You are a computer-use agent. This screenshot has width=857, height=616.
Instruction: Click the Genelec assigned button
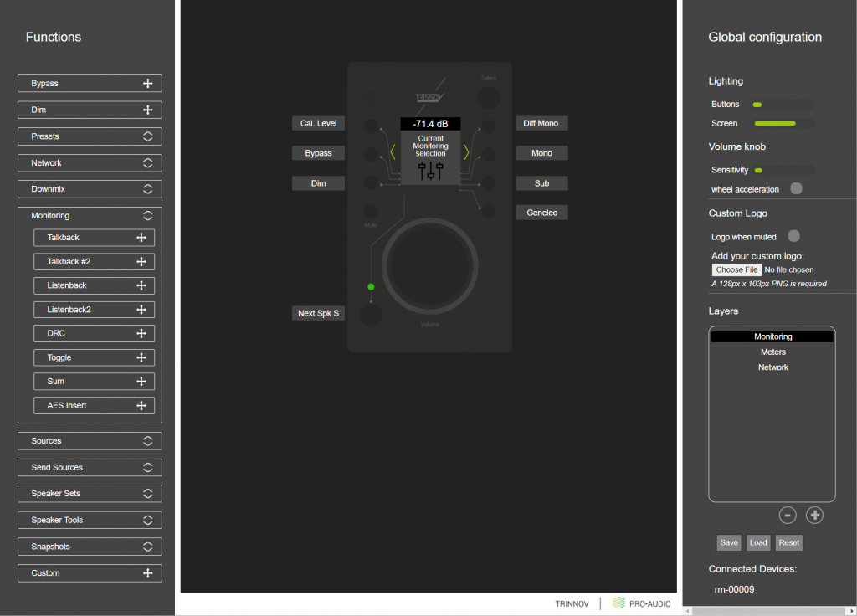pyautogui.click(x=541, y=213)
